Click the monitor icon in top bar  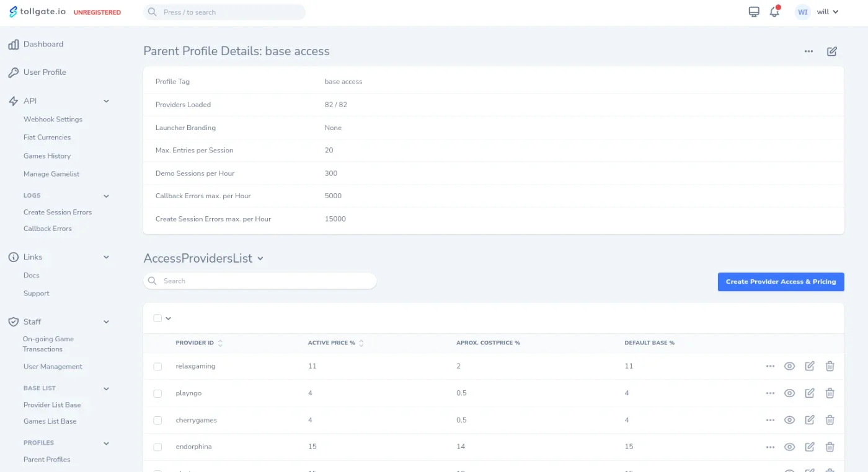click(754, 12)
